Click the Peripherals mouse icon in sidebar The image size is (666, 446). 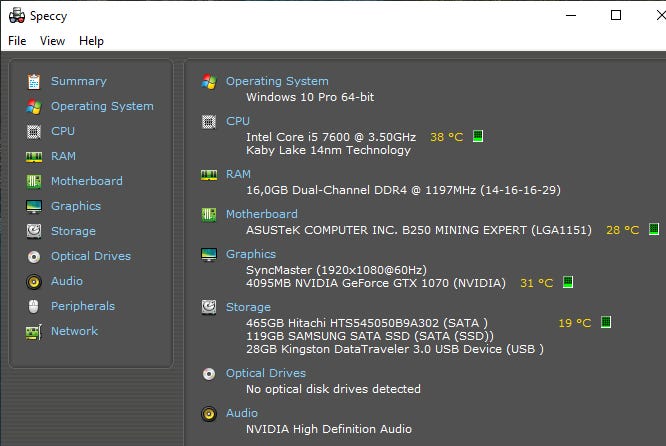coord(34,306)
